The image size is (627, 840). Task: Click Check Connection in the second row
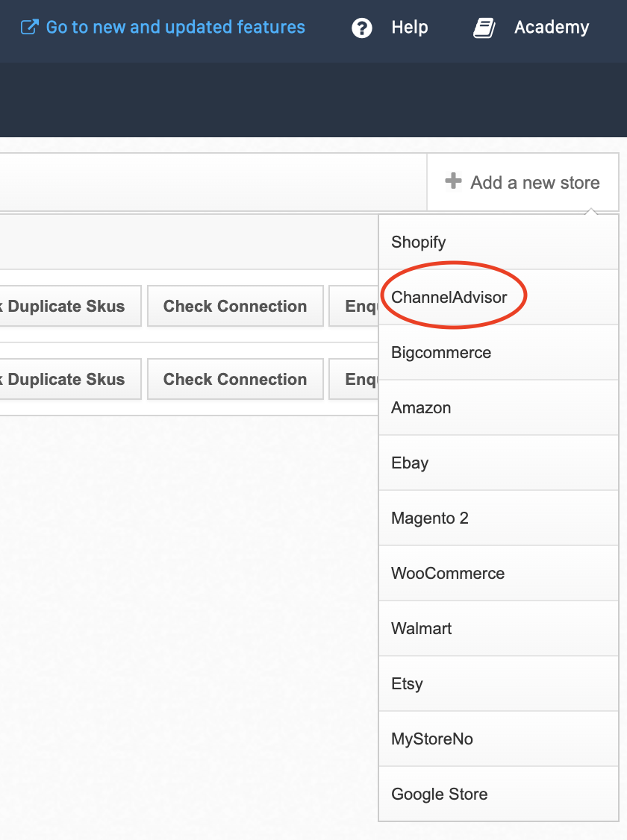tap(235, 379)
